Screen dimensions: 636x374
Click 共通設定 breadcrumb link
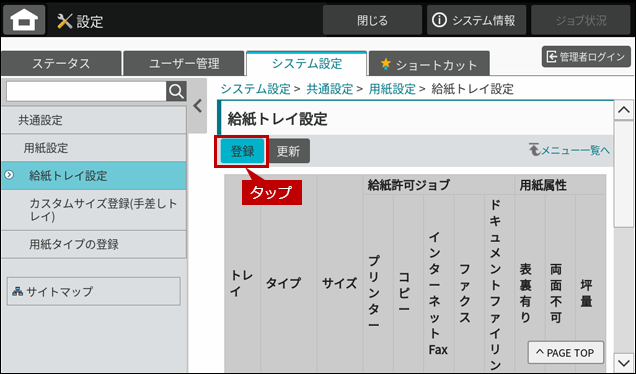[x=330, y=89]
